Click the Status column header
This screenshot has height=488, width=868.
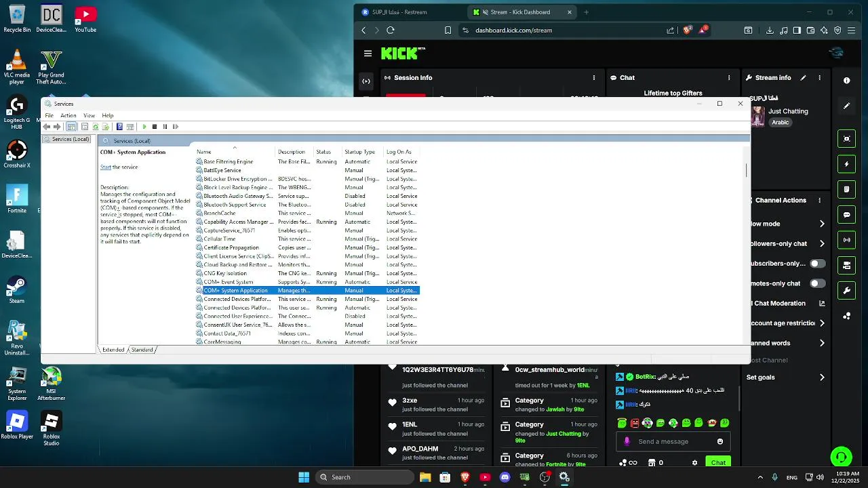click(327, 152)
